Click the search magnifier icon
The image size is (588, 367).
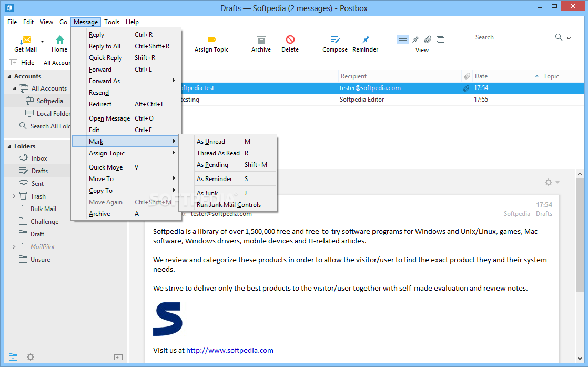click(x=559, y=37)
